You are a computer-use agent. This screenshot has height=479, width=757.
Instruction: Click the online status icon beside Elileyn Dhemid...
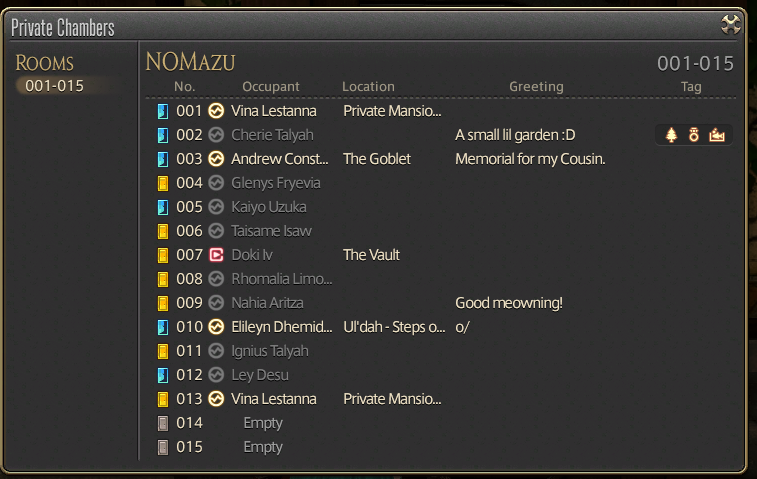point(216,327)
